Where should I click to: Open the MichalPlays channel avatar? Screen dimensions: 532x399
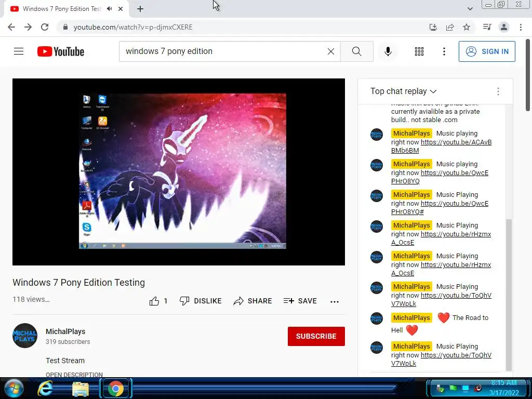point(25,336)
